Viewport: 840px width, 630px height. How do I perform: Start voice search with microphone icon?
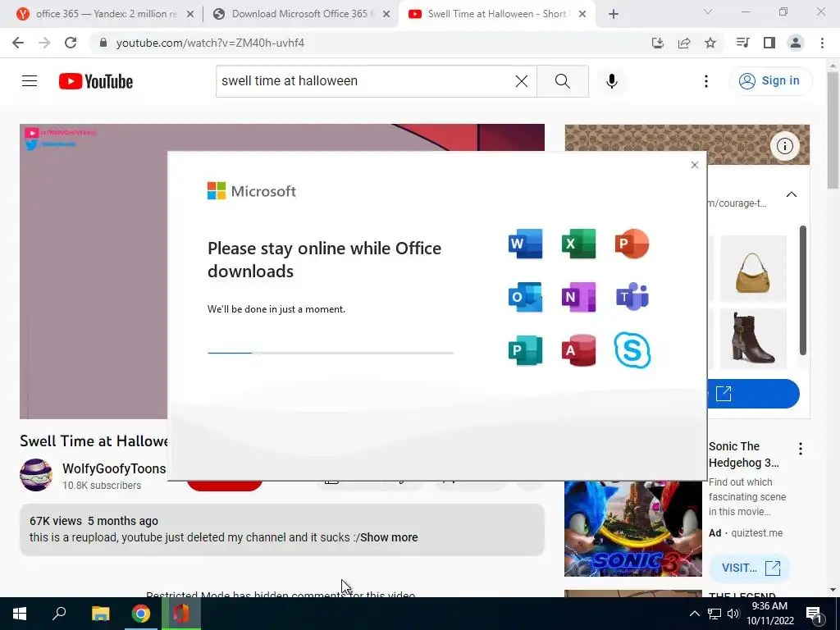[612, 81]
